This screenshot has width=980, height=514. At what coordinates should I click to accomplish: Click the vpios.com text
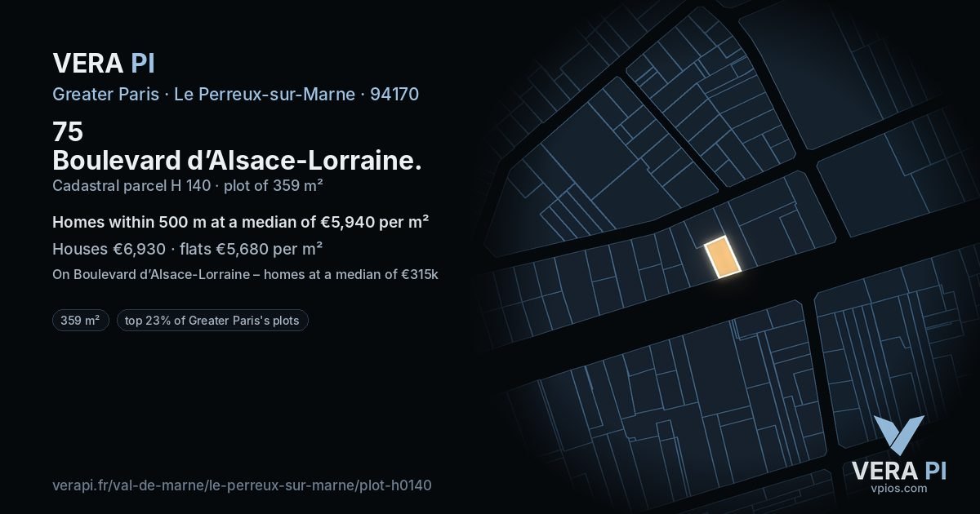point(898,488)
